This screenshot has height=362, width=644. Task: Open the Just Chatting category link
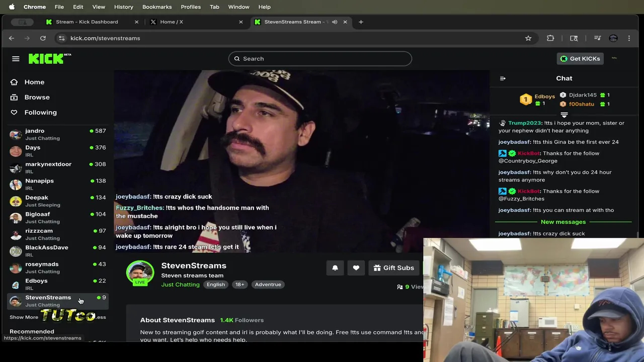(x=180, y=285)
